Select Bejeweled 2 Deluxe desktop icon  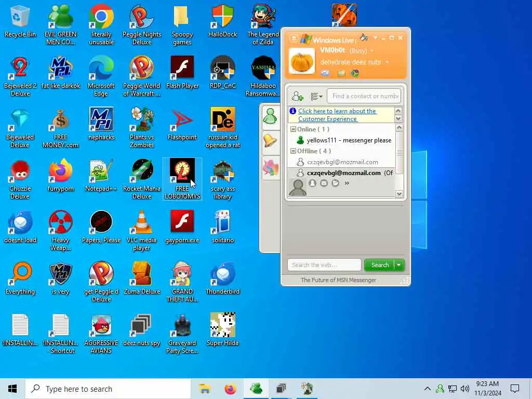click(20, 76)
